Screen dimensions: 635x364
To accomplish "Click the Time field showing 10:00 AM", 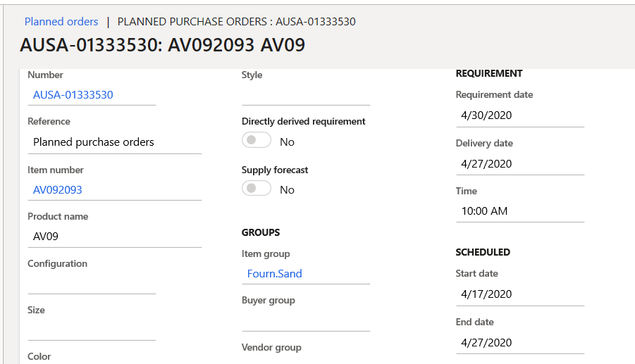I will pyautogui.click(x=519, y=211).
